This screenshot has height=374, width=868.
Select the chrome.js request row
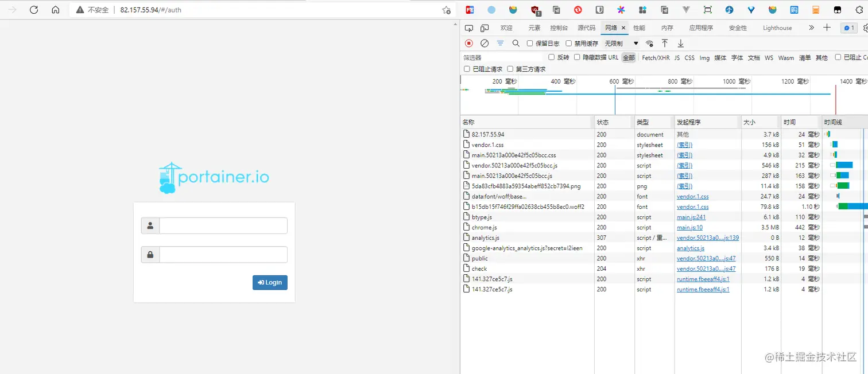click(664, 228)
